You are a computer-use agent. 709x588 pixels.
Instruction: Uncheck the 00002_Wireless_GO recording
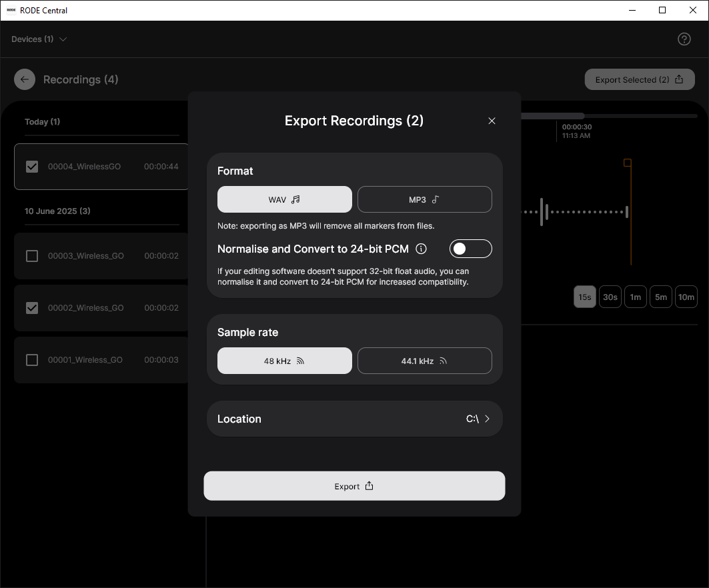point(31,308)
